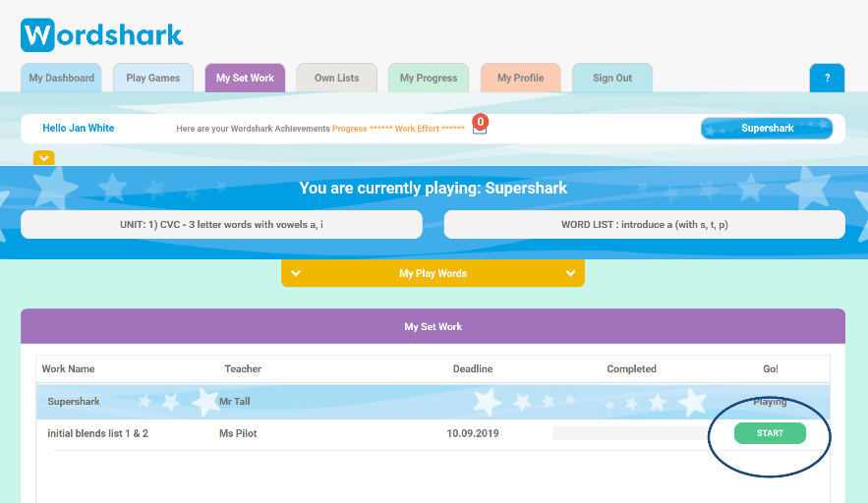The image size is (868, 503).
Task: Open the My Progress tab
Action: pyautogui.click(x=429, y=78)
